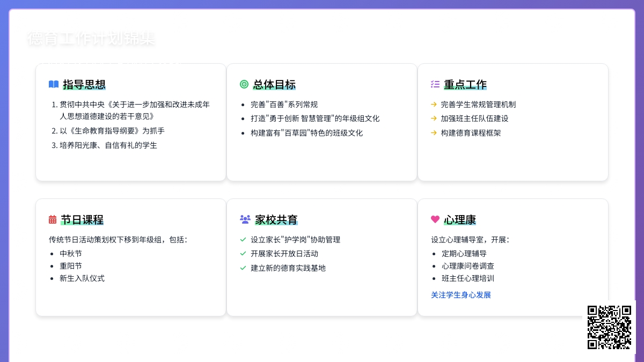Screen dimensions: 644x362
Task: Click the QR code image
Action: point(609,327)
